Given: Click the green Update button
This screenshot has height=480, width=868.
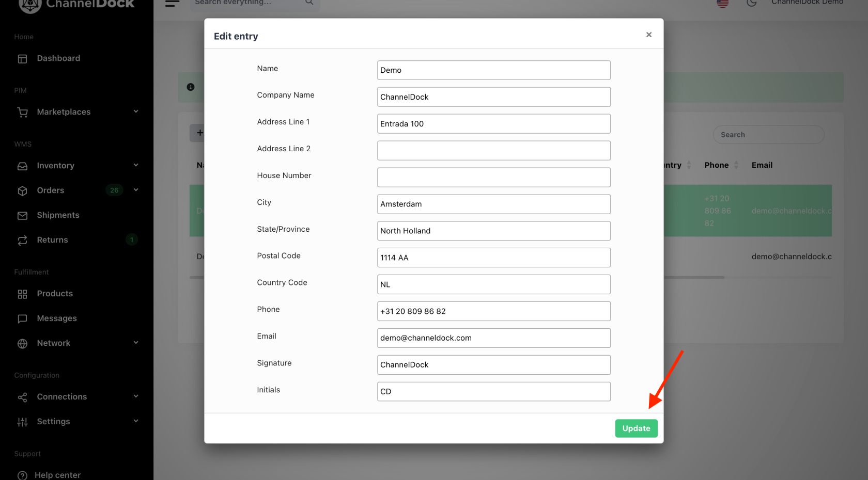Looking at the screenshot, I should 636,428.
